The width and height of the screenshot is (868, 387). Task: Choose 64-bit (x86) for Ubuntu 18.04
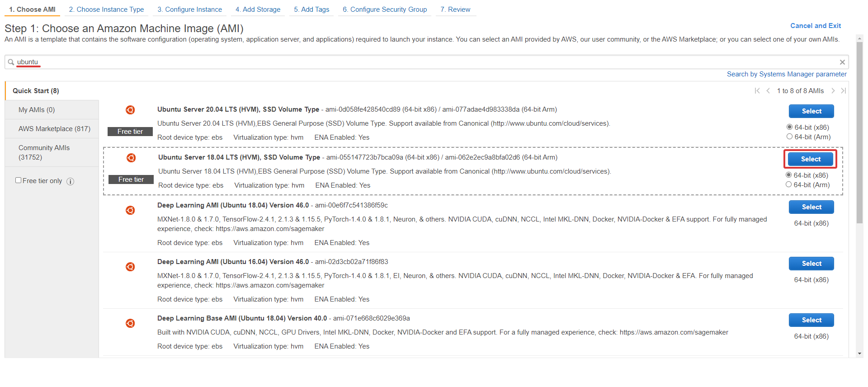click(788, 175)
